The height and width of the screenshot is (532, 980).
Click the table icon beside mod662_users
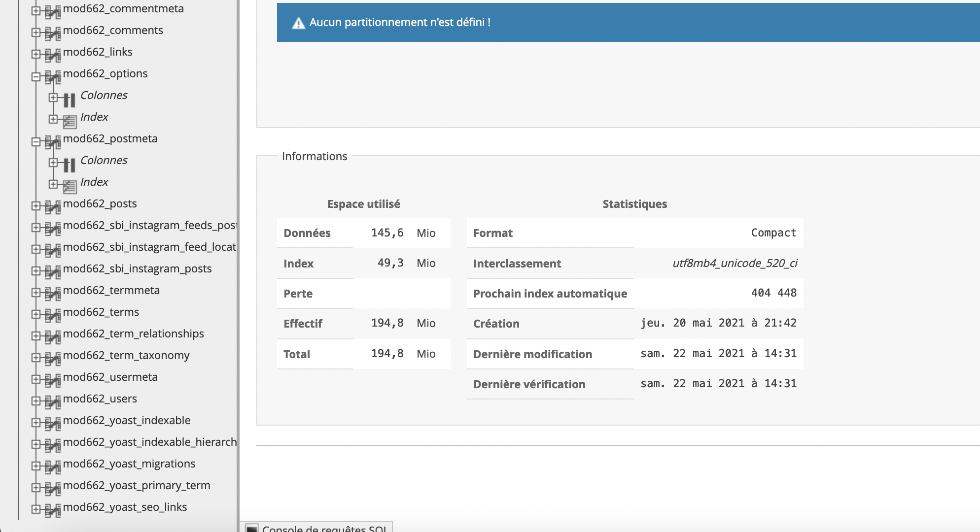(52, 401)
